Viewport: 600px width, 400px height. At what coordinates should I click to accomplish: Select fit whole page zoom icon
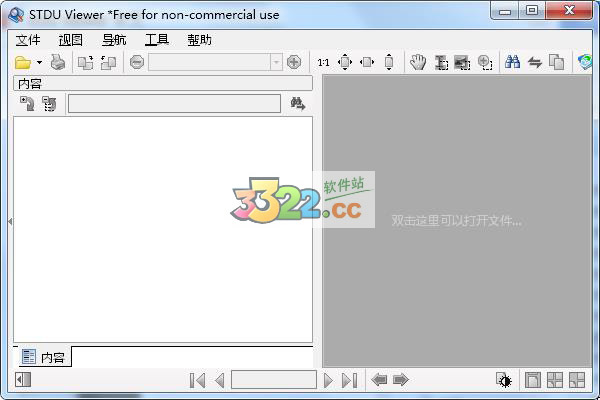345,62
